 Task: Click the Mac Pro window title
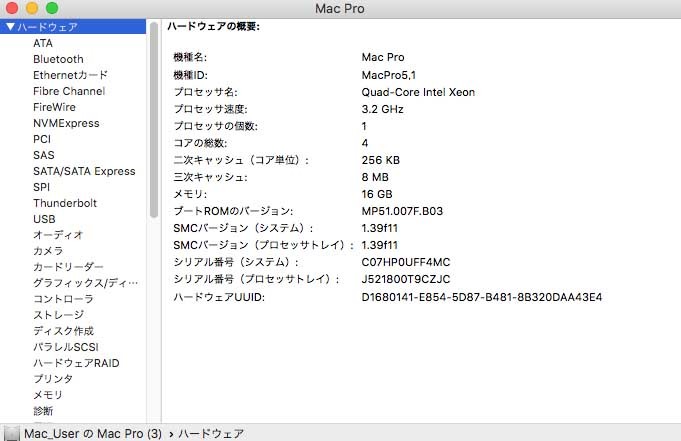(340, 9)
